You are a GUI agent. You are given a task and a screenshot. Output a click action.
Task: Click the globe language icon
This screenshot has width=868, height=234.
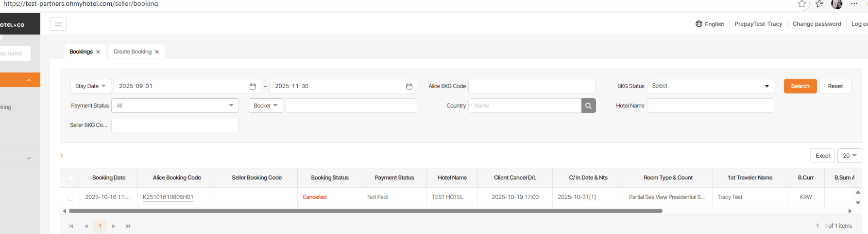699,24
